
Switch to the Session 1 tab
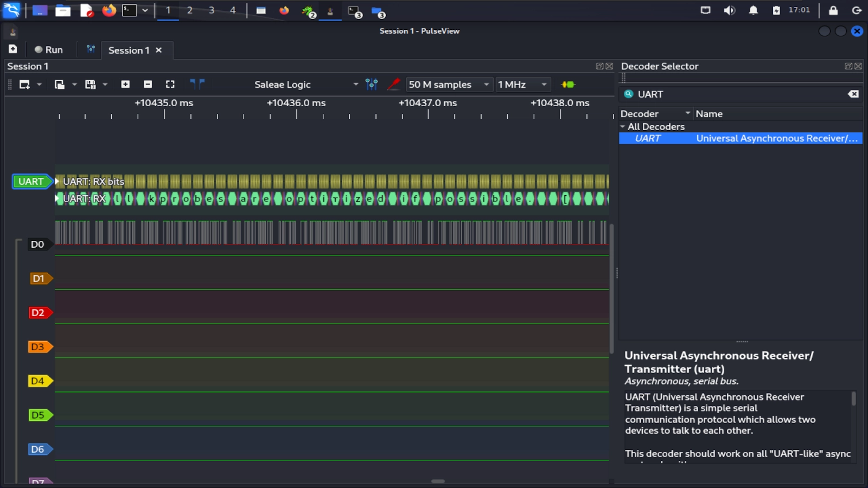129,50
